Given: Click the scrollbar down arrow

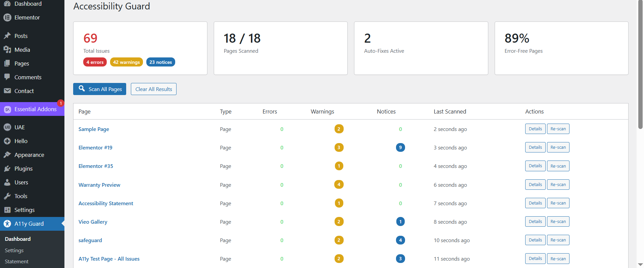Looking at the screenshot, I should (x=640, y=265).
